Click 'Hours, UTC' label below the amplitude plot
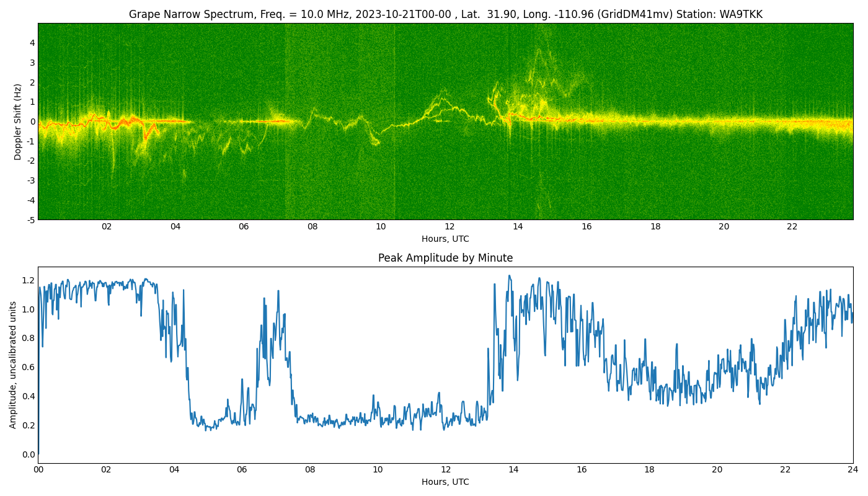The width and height of the screenshot is (868, 496). tap(445, 482)
